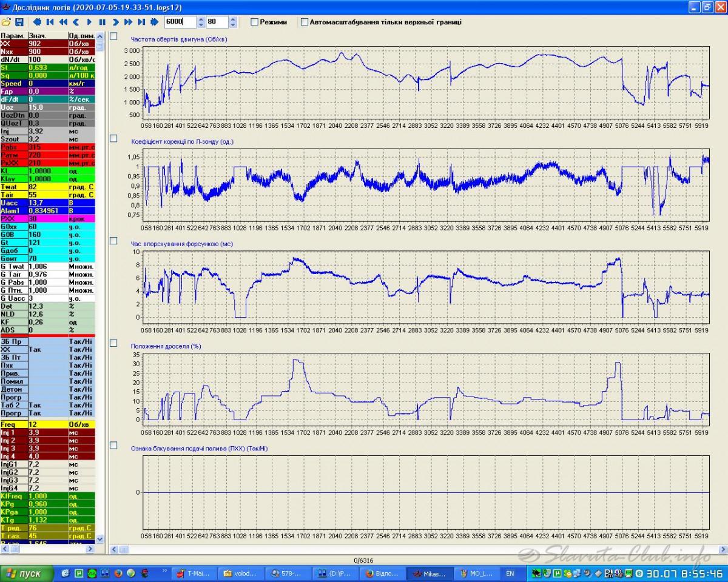The height and width of the screenshot is (582, 728).
Task: Select the KTg 1,132 parameter row
Action: coord(48,520)
